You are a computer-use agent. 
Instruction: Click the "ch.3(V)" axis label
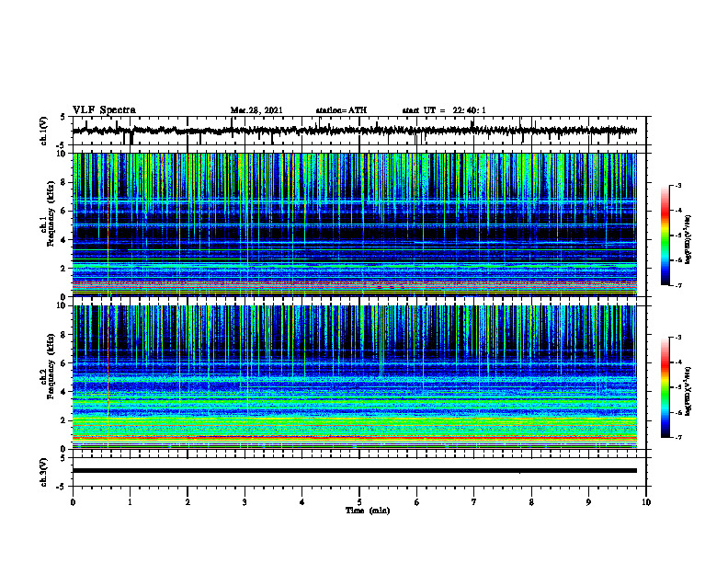pos(44,473)
